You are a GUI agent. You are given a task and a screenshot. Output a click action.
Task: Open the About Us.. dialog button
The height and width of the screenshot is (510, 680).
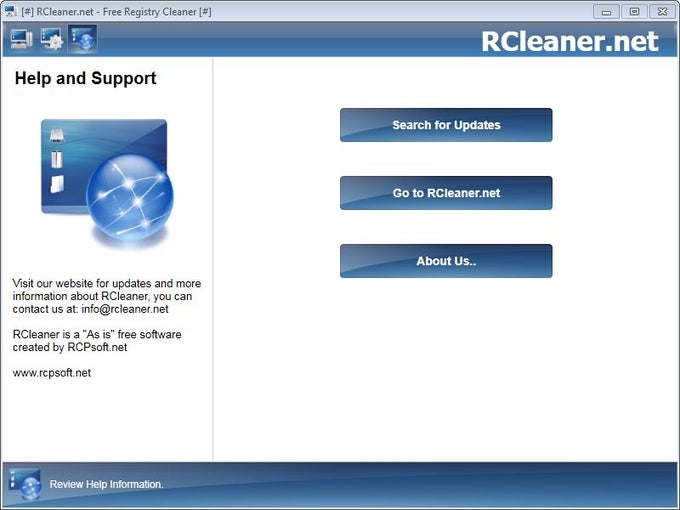[x=446, y=261]
